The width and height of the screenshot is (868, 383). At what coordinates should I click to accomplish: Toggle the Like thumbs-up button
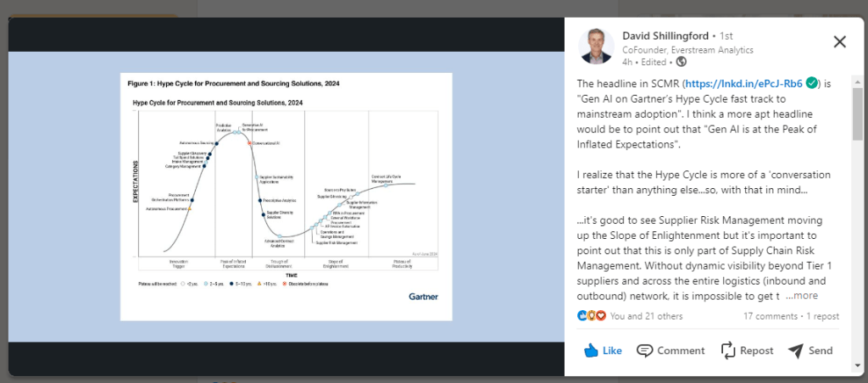(602, 351)
